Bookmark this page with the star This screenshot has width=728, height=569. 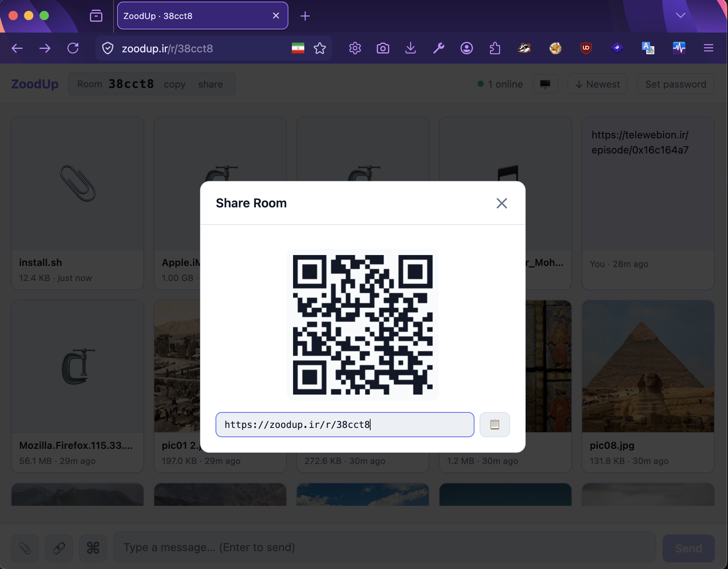click(320, 48)
